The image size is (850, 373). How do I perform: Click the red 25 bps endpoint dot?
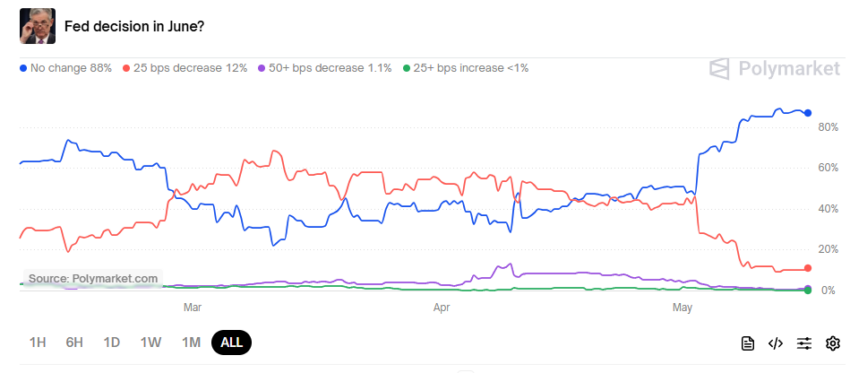(808, 268)
